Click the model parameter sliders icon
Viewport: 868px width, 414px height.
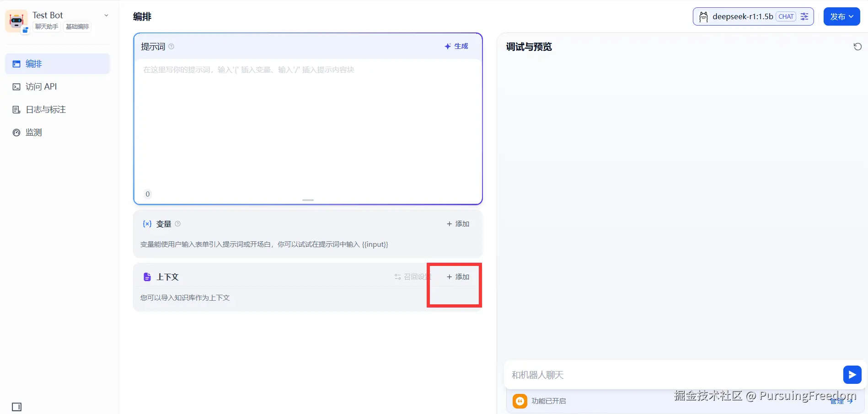[804, 16]
